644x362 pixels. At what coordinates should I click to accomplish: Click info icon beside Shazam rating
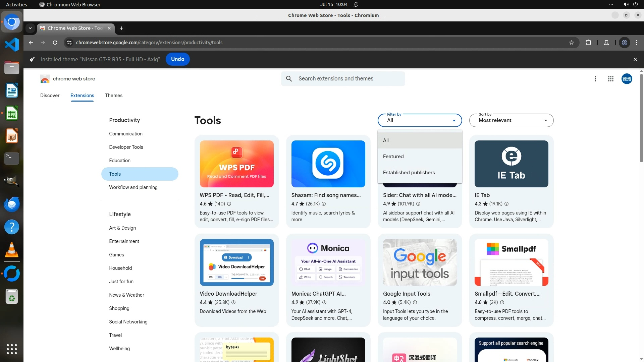(324, 204)
